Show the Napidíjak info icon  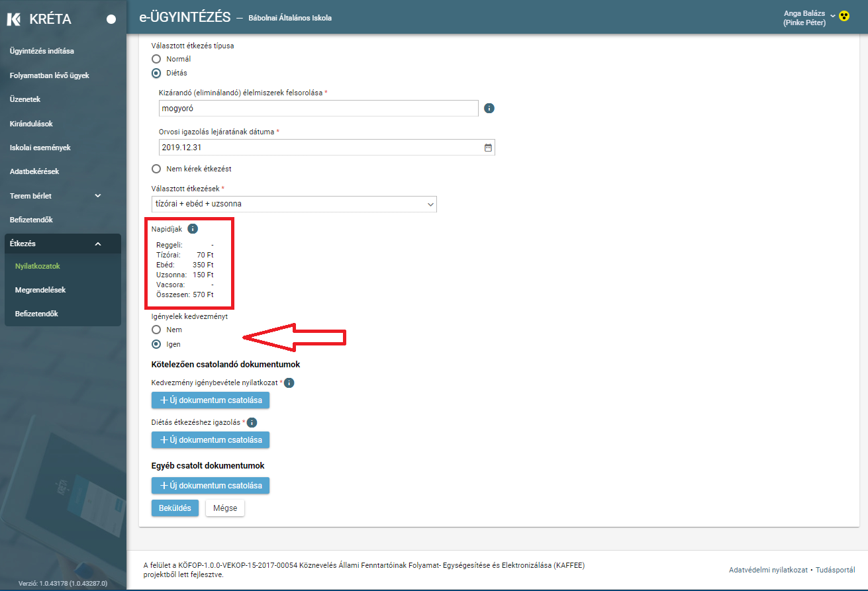(x=193, y=229)
